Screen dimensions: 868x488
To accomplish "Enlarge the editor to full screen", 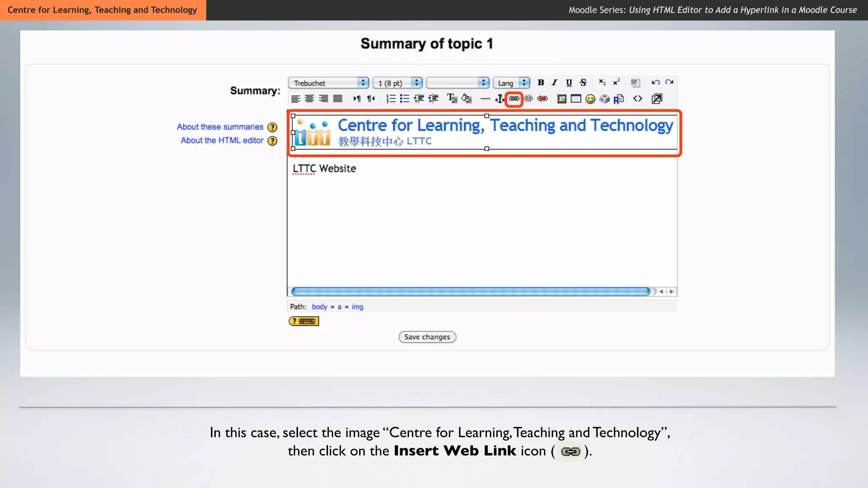I will pos(657,99).
